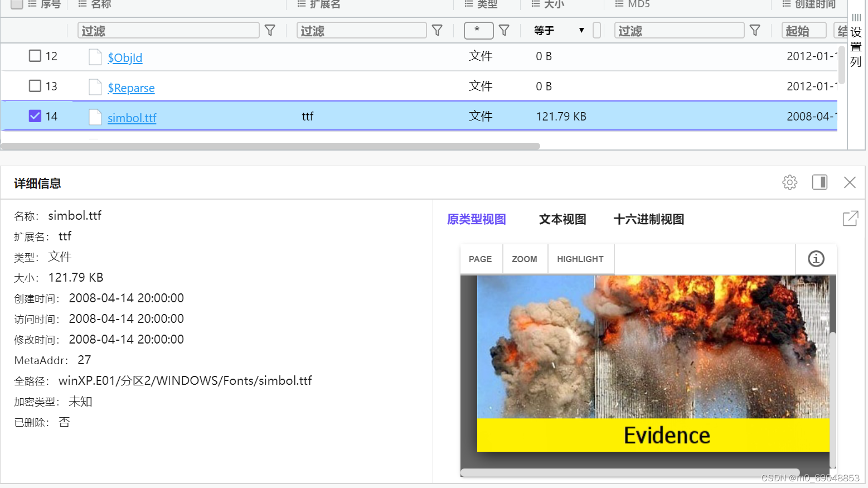Viewport: 868px width, 488px height.
Task: Uncheck the box for row 14
Action: coord(35,116)
